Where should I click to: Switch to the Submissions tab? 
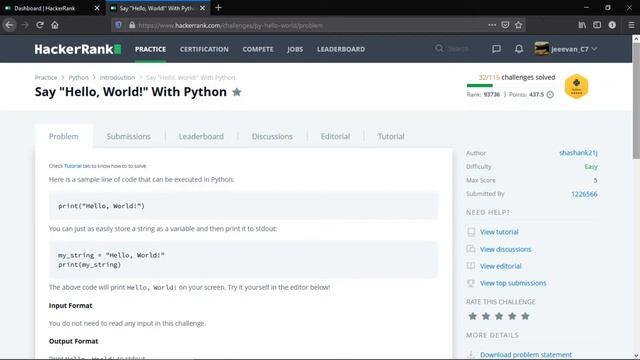129,136
